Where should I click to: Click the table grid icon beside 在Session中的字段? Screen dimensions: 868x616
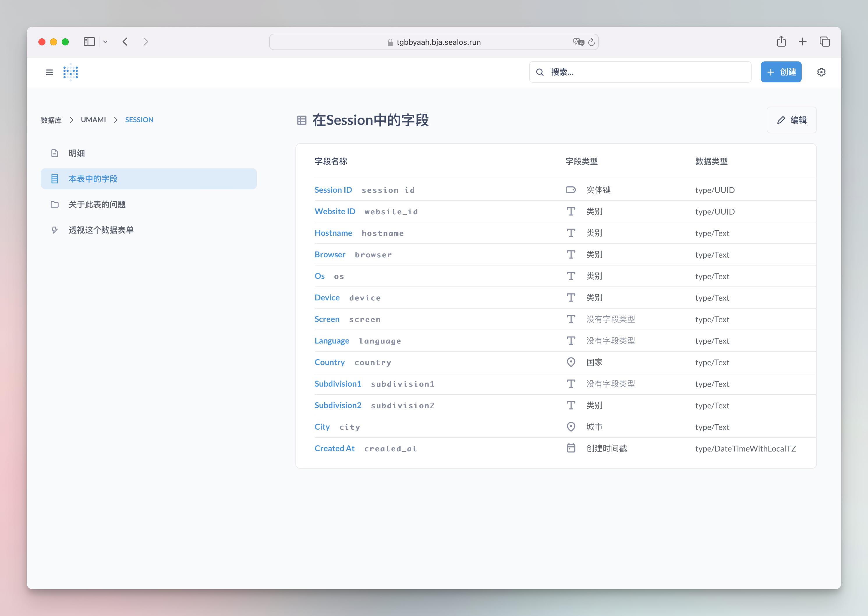pos(302,120)
